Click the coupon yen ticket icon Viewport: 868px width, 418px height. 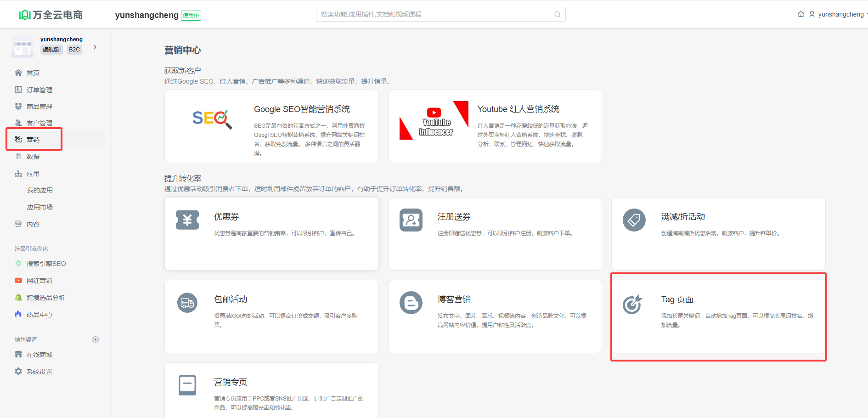pos(187,220)
